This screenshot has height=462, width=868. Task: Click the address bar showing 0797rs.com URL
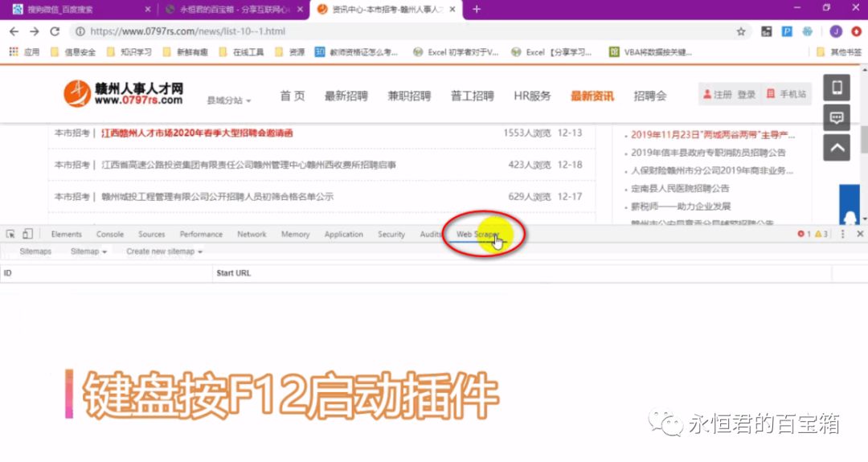(x=402, y=31)
